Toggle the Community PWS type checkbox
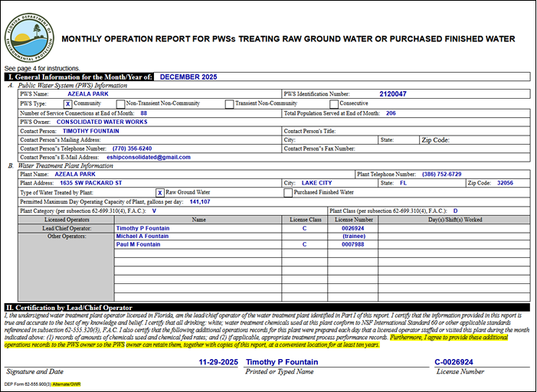Image resolution: width=537 pixels, height=392 pixels. 68,103
